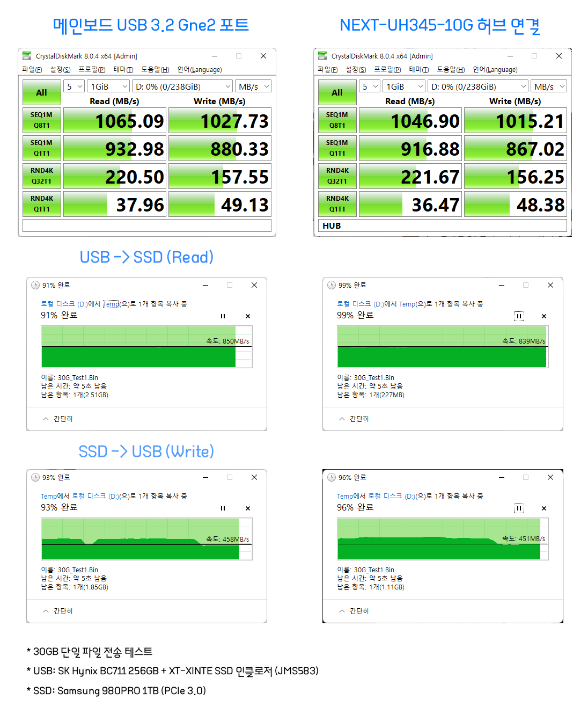Open drive D: 0% dropdown in HUB window
The width and height of the screenshot is (588, 707).
click(478, 86)
